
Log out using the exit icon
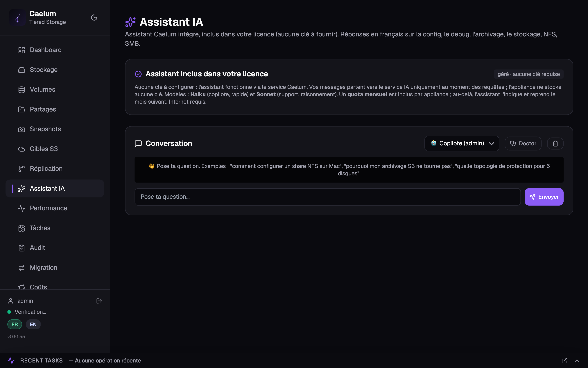[99, 301]
